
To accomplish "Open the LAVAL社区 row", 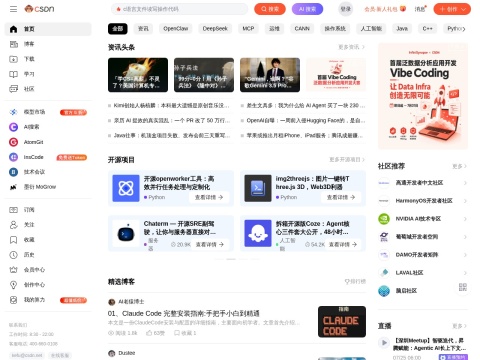I will click(423, 273).
